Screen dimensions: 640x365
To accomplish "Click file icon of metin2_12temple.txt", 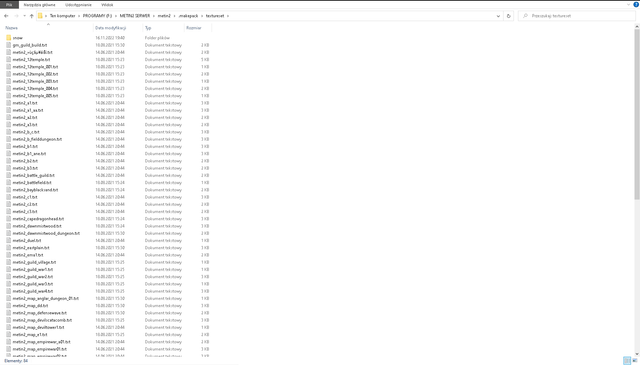I will pyautogui.click(x=9, y=60).
